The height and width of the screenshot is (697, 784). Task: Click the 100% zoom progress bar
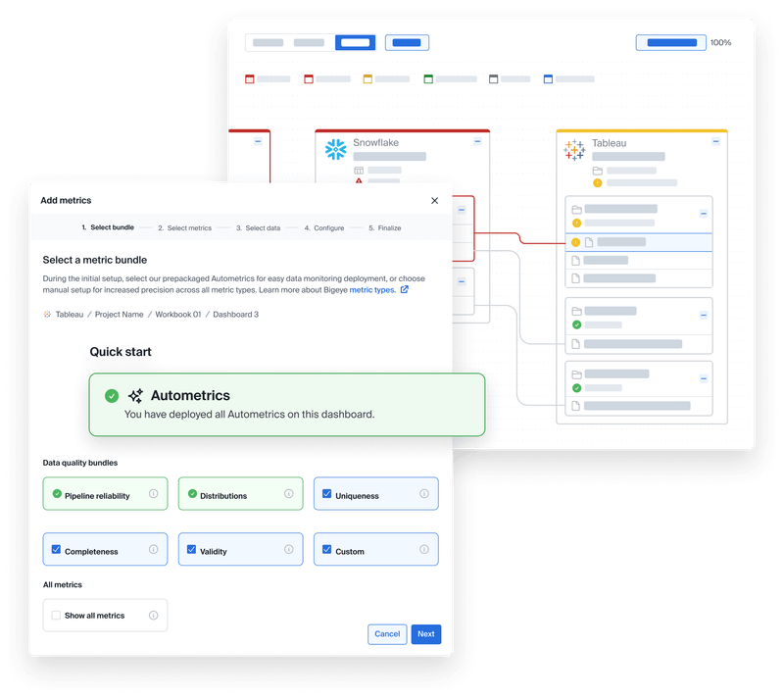[x=670, y=42]
